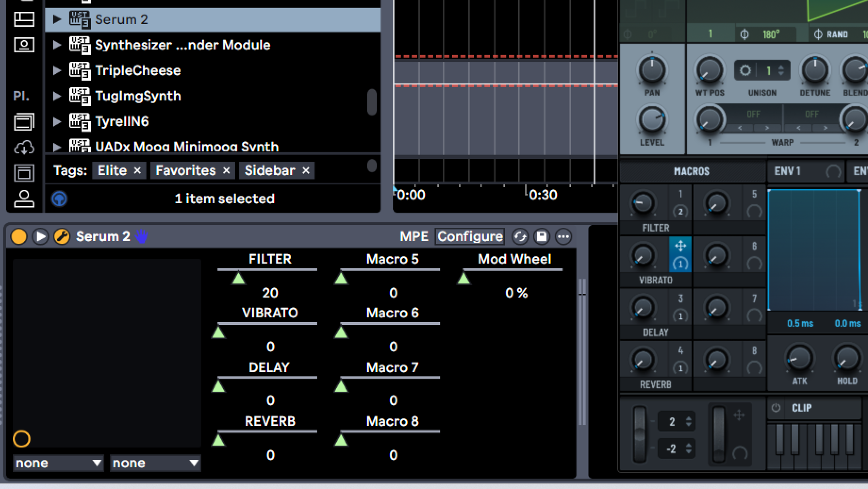Open the Configure parameter mode
Viewport: 868px width, 489px height.
pos(470,236)
